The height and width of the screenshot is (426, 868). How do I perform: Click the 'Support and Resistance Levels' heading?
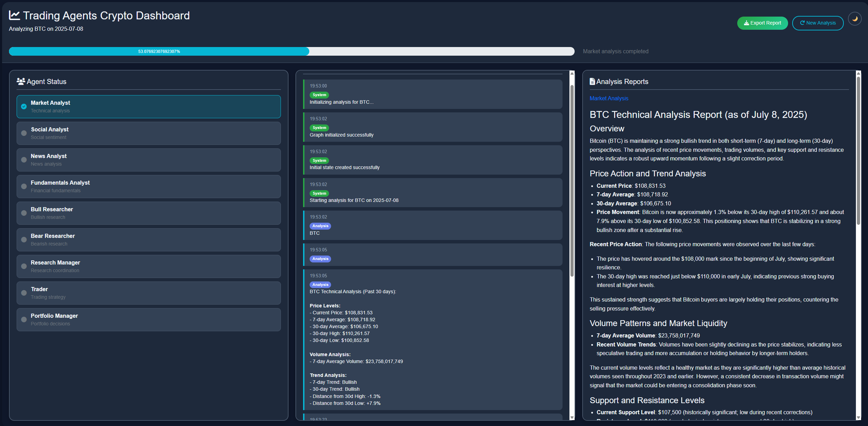tap(647, 400)
